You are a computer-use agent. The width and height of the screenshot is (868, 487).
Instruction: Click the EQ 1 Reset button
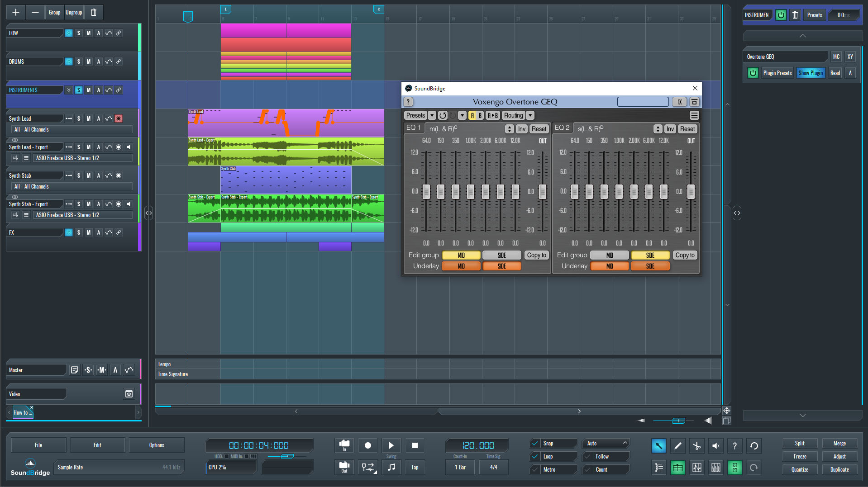click(539, 129)
